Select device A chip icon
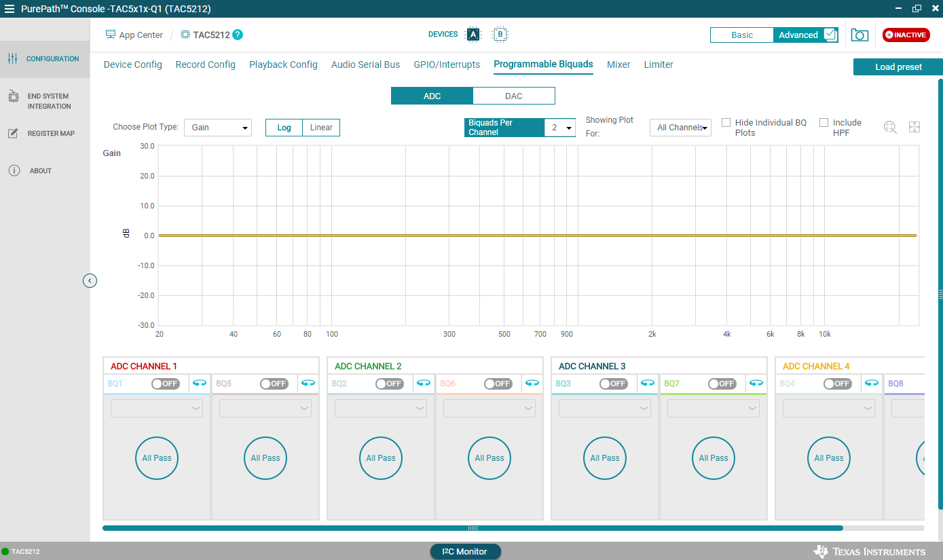Viewport: 943px width, 560px height. click(x=473, y=35)
